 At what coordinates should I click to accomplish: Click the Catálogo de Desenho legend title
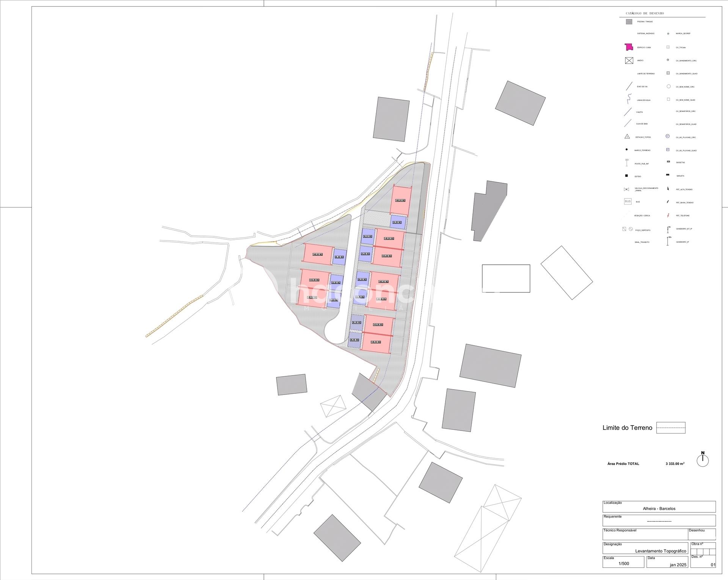point(645,13)
